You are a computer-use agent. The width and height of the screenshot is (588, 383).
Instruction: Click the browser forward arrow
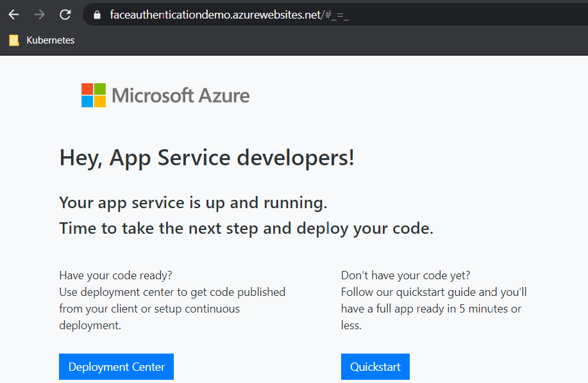pos(39,14)
